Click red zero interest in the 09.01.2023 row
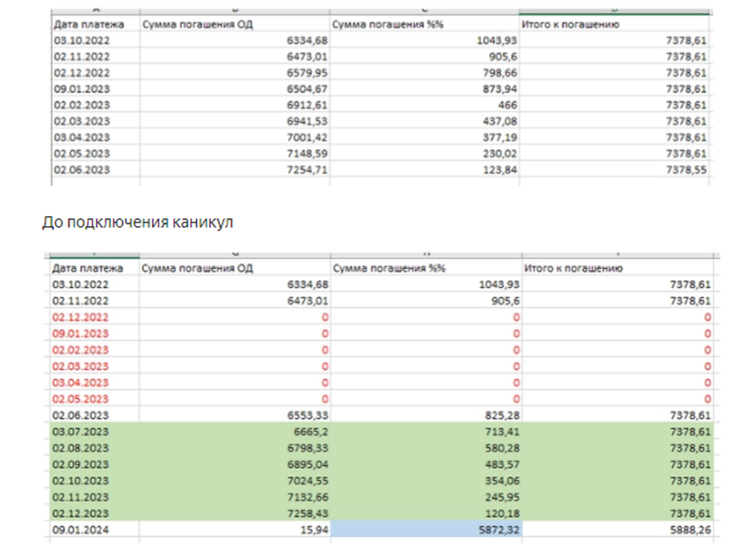Viewport: 756px width, 544px height. point(426,334)
